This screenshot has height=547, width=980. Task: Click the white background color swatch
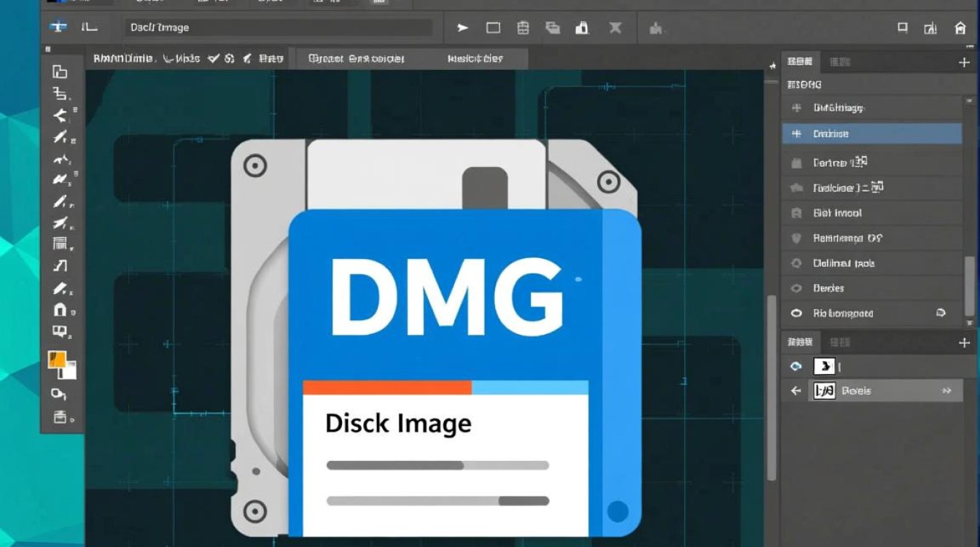tap(68, 371)
